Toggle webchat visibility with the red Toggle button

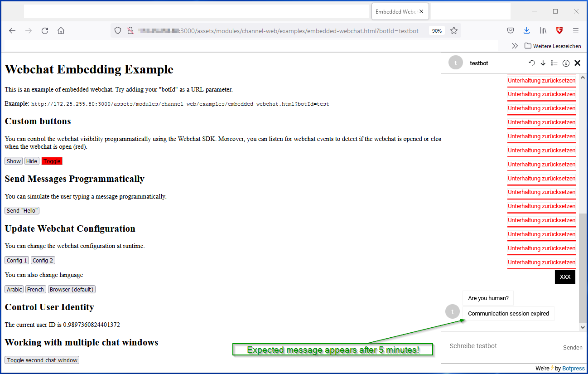pyautogui.click(x=52, y=160)
